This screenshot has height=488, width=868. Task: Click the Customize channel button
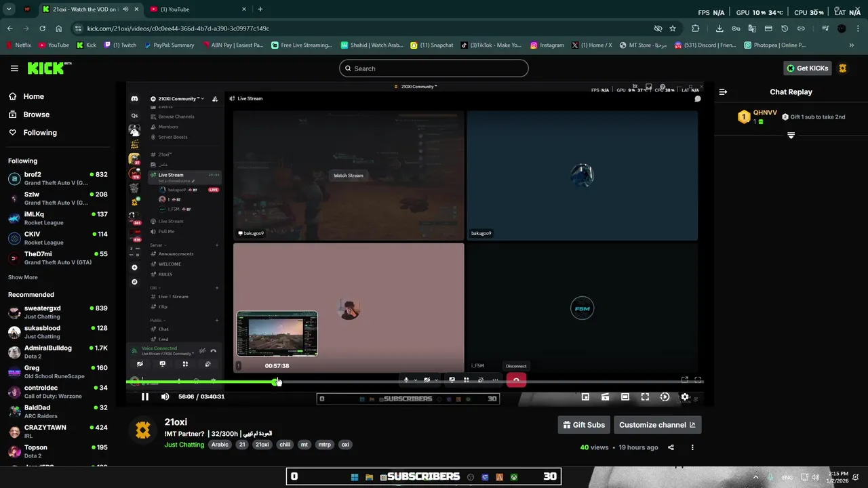[x=657, y=425]
